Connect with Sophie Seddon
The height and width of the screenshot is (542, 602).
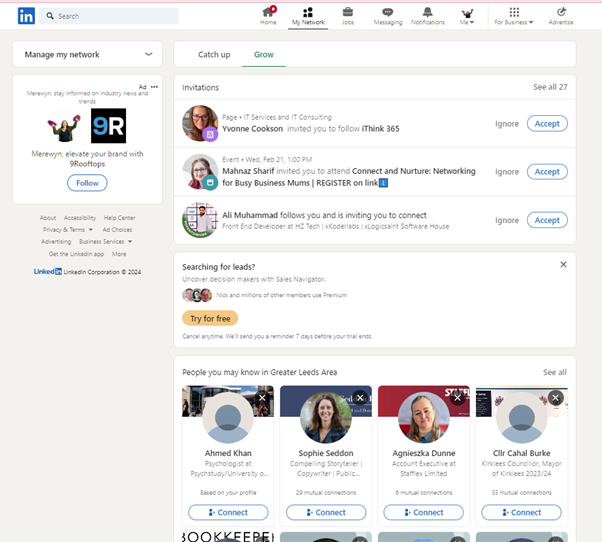326,512
